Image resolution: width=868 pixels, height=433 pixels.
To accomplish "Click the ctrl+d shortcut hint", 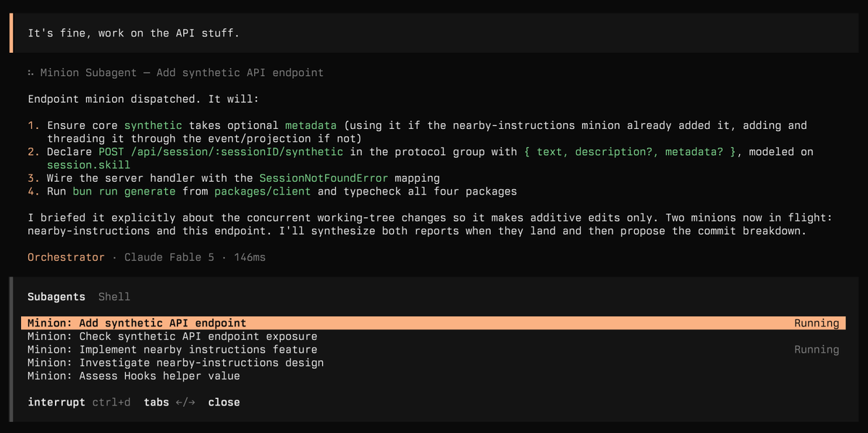I will pos(111,402).
